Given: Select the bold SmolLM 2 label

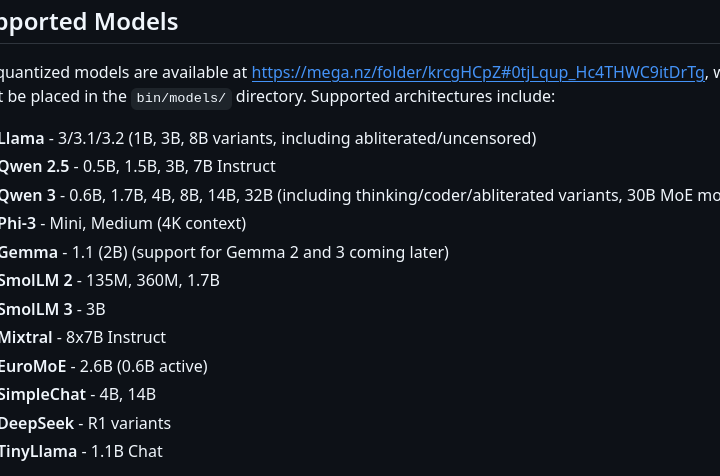Looking at the screenshot, I should pos(36,280).
